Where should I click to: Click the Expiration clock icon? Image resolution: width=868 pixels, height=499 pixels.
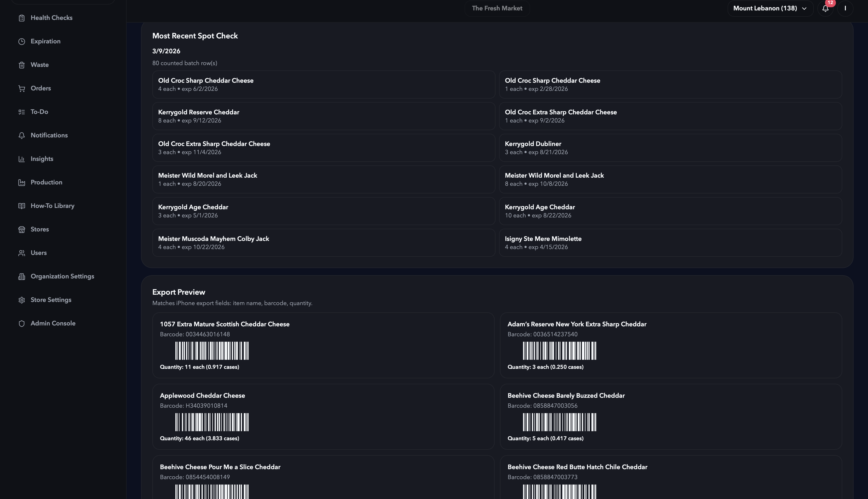tap(22, 41)
